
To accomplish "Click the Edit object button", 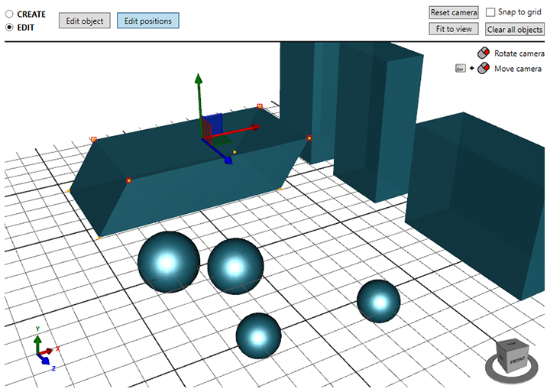I will [85, 21].
